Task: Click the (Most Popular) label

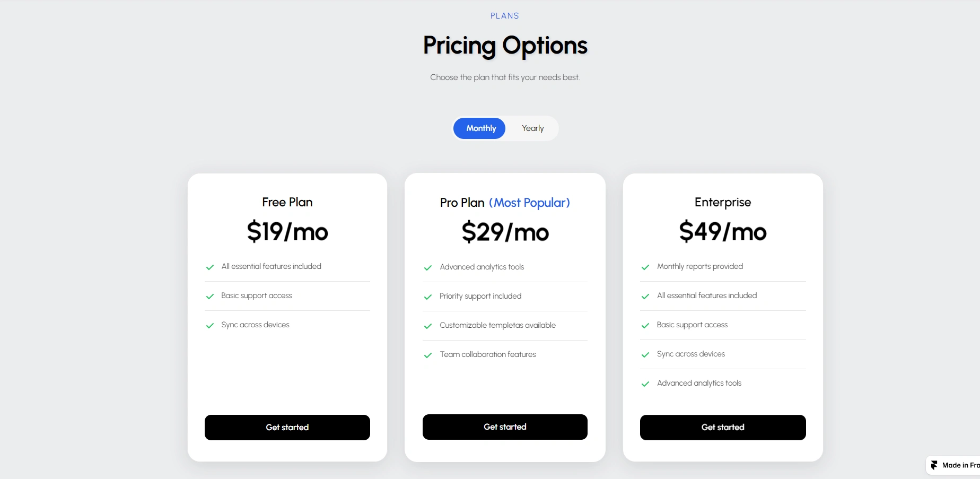Action: 529,203
